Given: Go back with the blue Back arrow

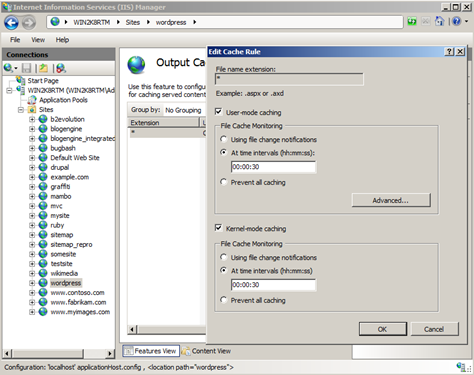Looking at the screenshot, I should coord(11,23).
